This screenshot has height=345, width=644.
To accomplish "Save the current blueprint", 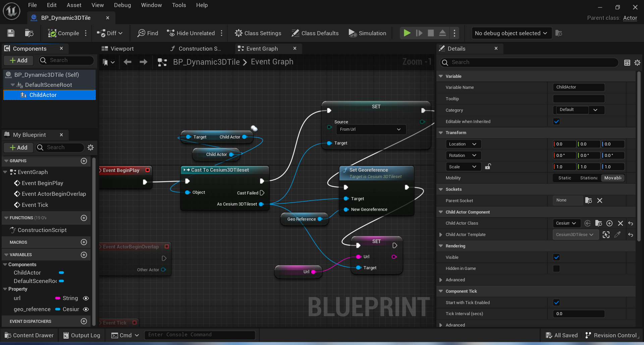I will click(10, 33).
